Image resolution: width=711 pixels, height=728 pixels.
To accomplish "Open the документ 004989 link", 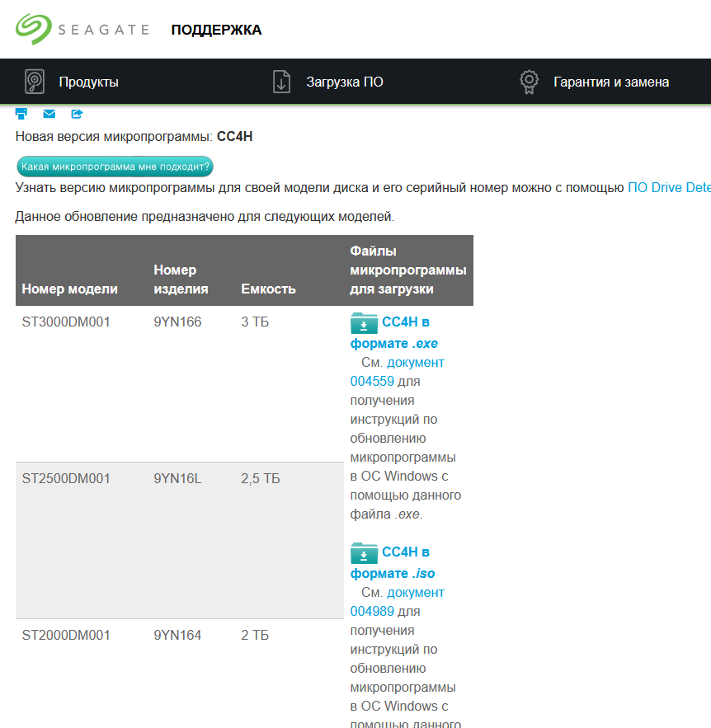I will (x=397, y=602).
